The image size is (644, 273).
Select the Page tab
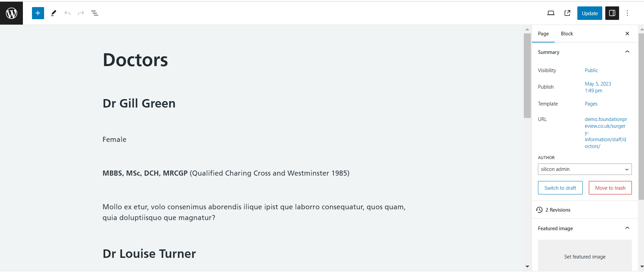pos(543,34)
